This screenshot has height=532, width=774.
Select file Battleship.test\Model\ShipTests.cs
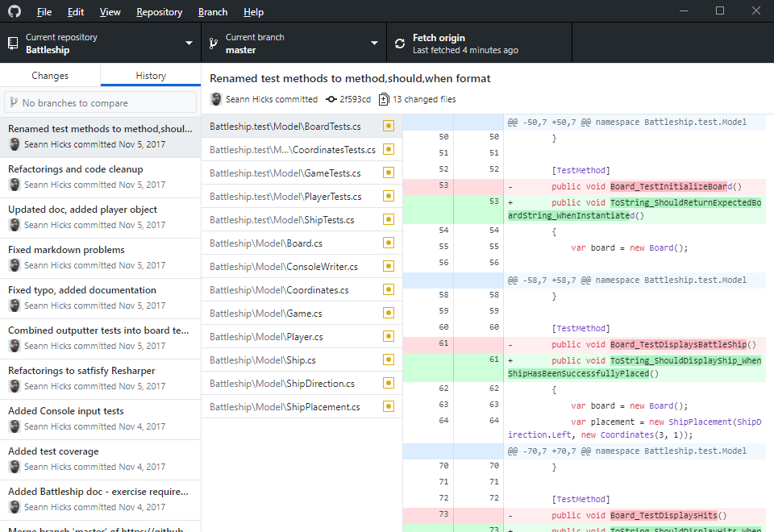(x=302, y=219)
